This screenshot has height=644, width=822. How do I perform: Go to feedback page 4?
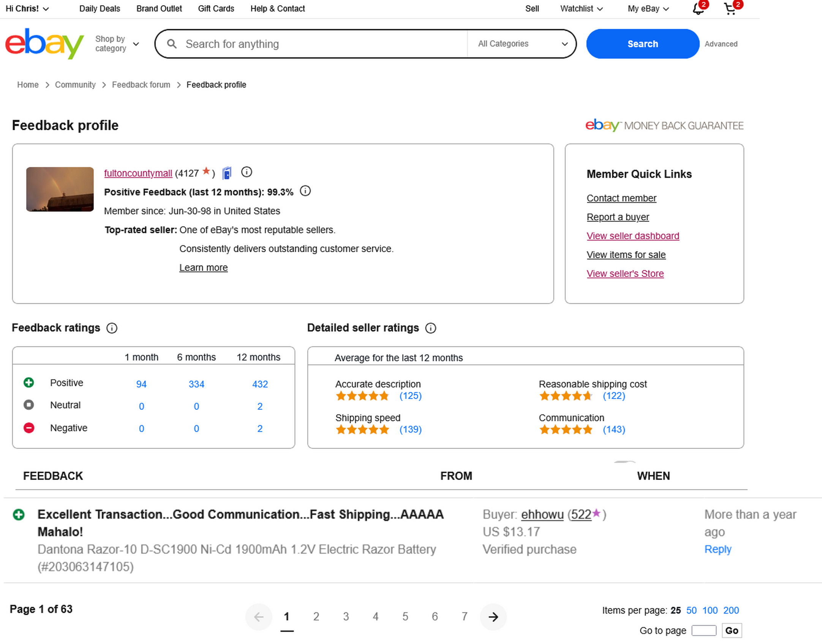pyautogui.click(x=375, y=616)
